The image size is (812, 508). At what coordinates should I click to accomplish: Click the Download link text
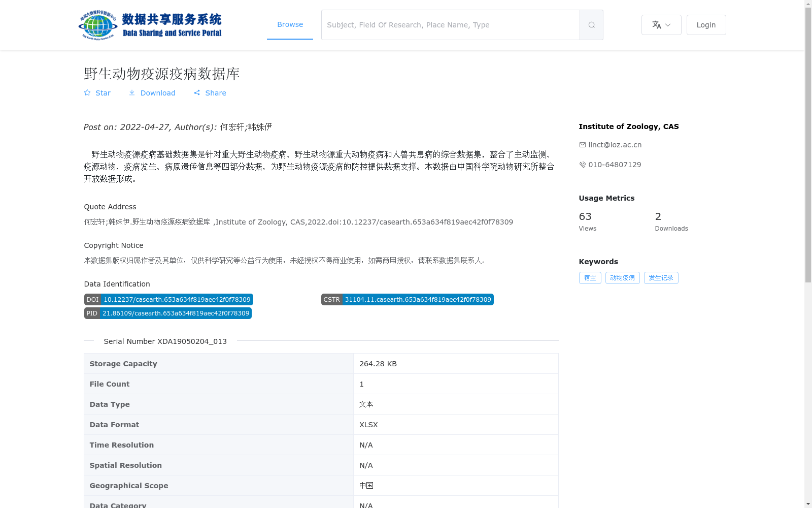[x=158, y=93]
